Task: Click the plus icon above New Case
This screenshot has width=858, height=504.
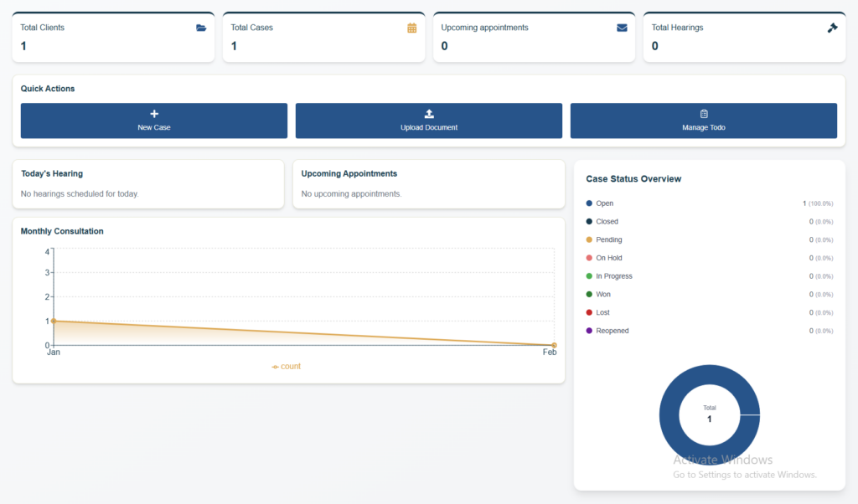Action: pos(154,114)
